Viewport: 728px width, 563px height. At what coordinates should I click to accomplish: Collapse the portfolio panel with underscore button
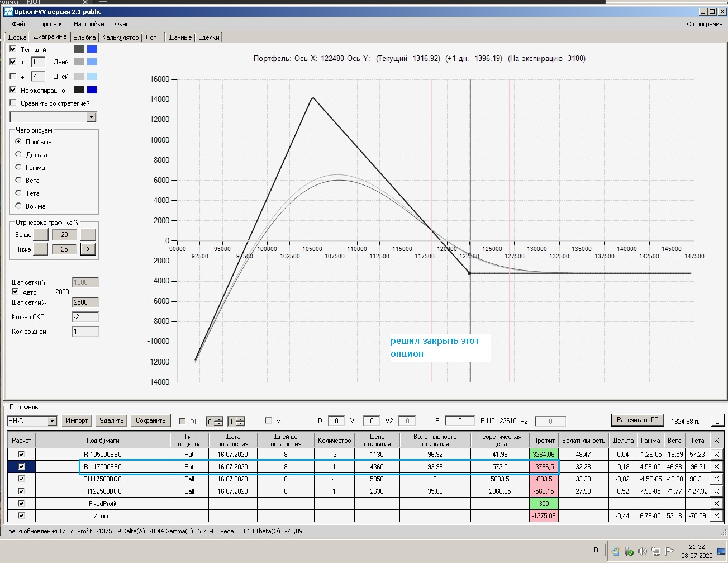pos(717,420)
